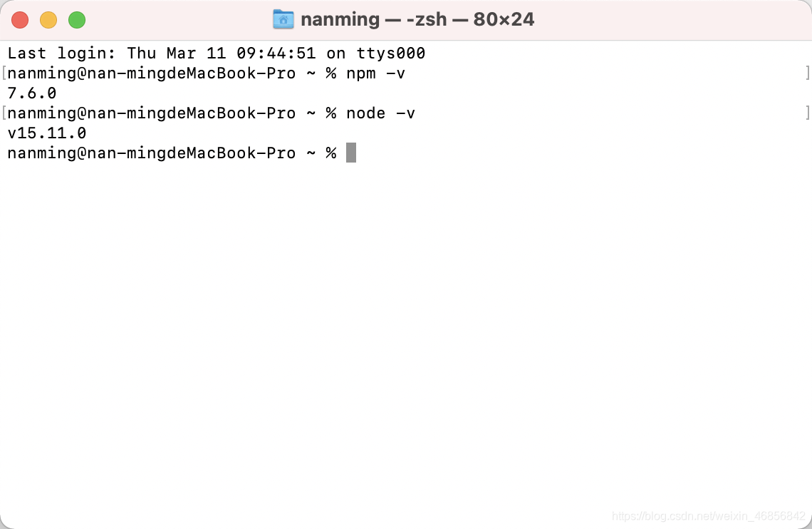
Task: Click the left bracket before node prompt
Action: (4, 113)
